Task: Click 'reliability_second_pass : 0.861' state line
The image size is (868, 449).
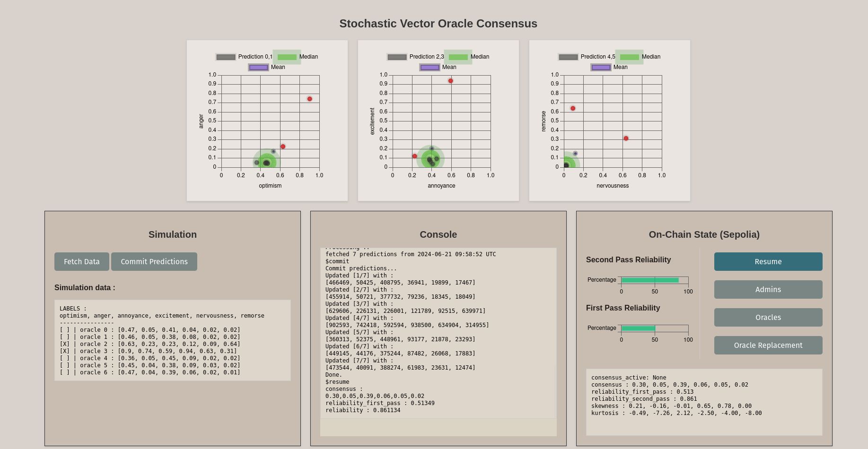Action: 644,399
